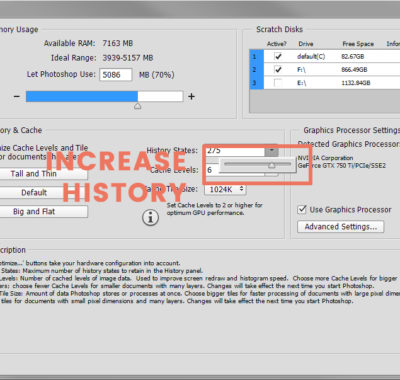400x380 pixels.
Task: Open Advanced Settings for graphics processor
Action: (341, 227)
